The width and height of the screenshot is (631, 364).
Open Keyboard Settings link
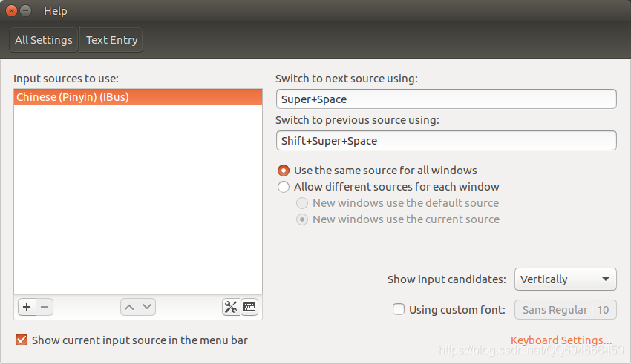coord(561,340)
